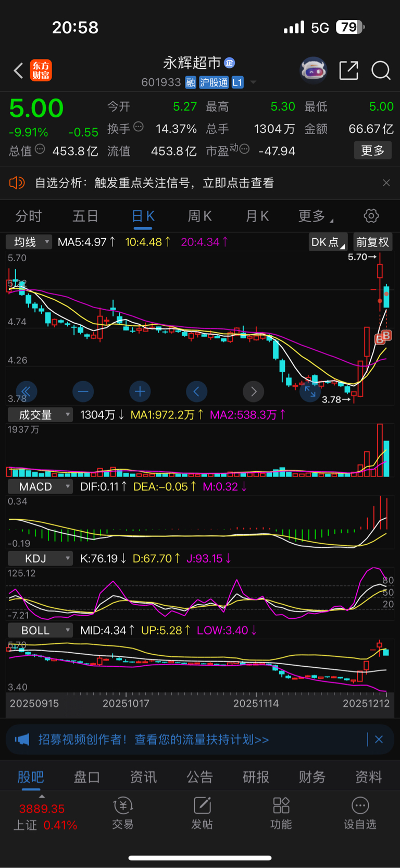Tap current price 5.00

36,108
